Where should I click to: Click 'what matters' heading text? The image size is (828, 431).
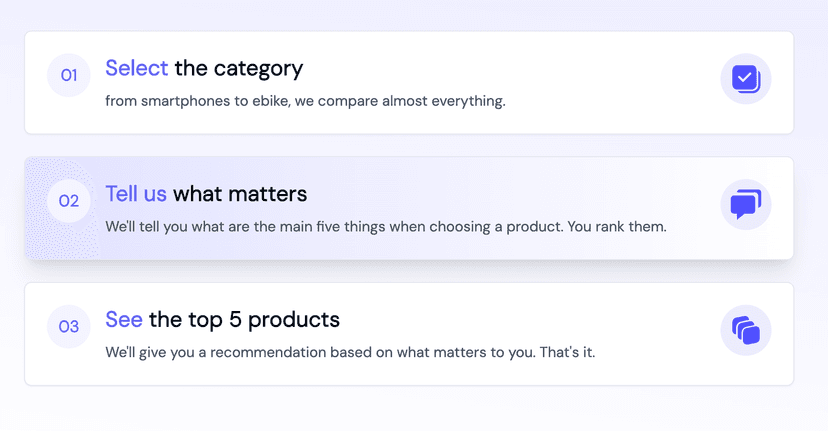coord(240,193)
